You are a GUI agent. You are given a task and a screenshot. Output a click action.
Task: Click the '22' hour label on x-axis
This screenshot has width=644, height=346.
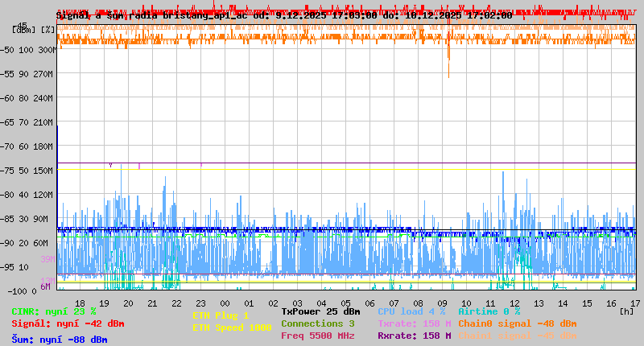click(x=176, y=303)
